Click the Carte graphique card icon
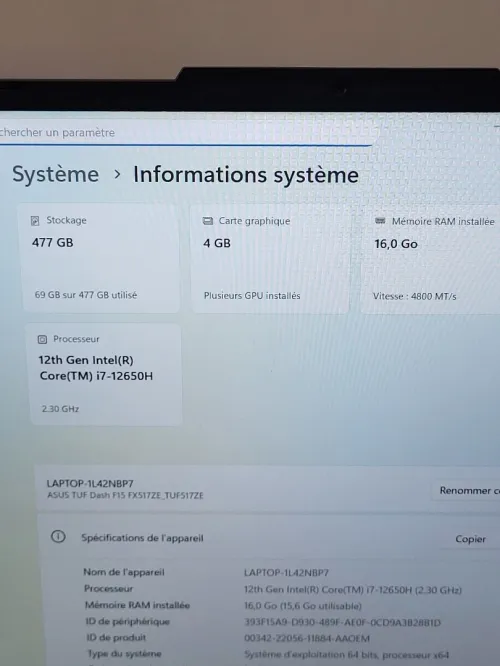 point(208,221)
